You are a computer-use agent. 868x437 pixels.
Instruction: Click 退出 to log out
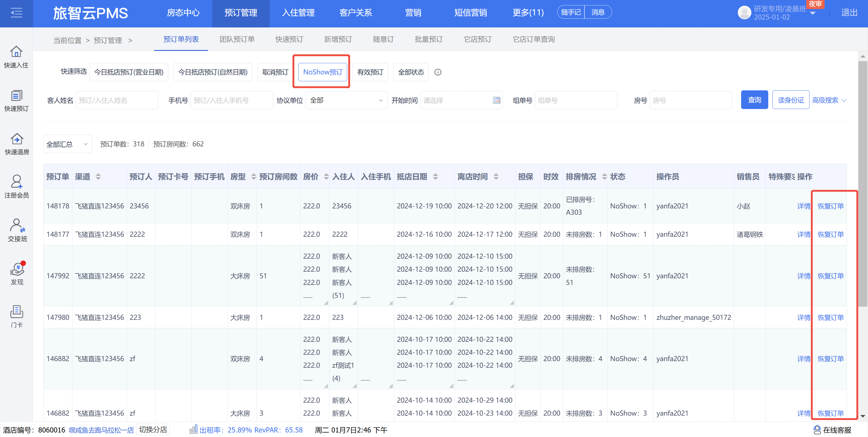(x=849, y=12)
